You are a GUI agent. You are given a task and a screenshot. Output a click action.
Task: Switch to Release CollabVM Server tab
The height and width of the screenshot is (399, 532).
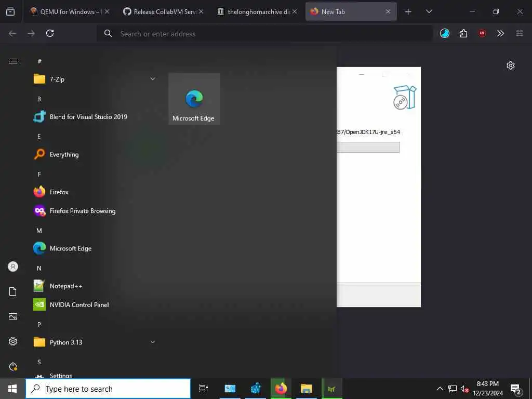[164, 11]
